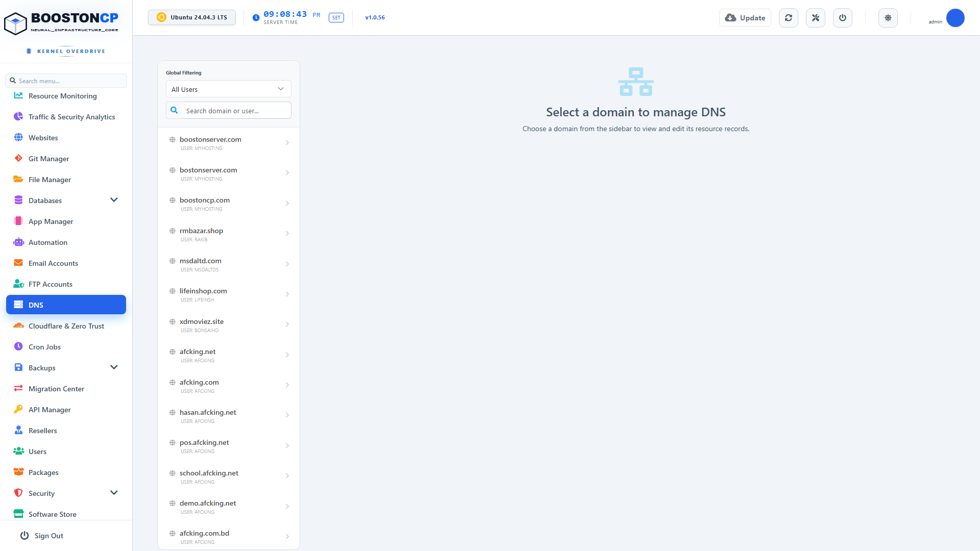Click Sign Out

(x=42, y=536)
